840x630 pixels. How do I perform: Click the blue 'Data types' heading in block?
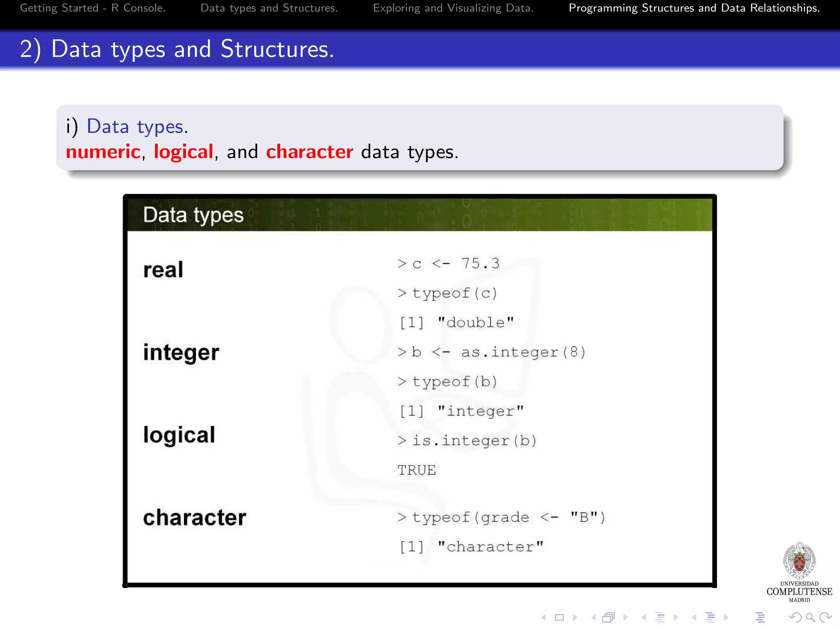[135, 127]
